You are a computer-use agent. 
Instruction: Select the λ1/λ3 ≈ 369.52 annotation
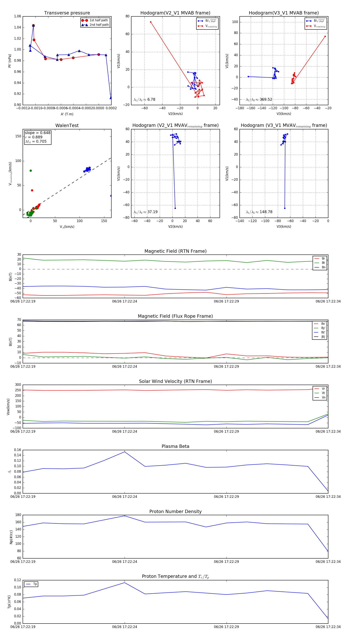pos(259,100)
